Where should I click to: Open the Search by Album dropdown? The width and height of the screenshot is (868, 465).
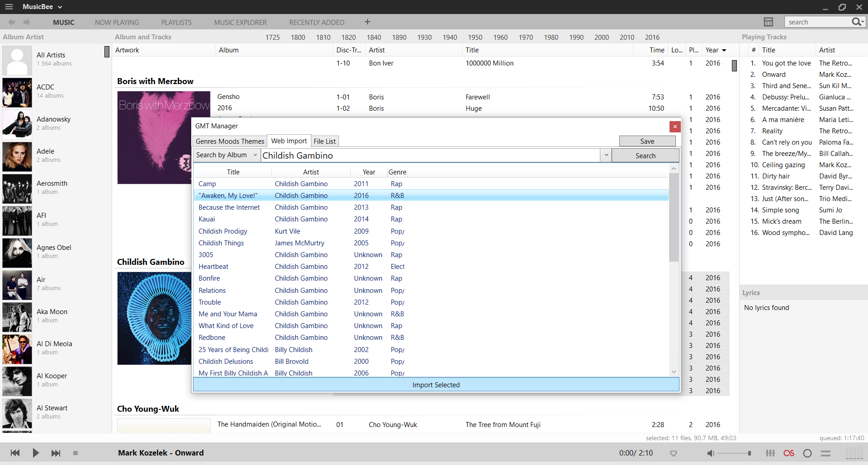(x=226, y=155)
